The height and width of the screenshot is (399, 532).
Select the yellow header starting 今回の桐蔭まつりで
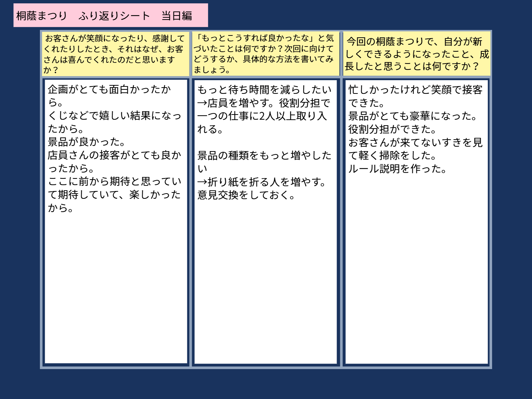click(417, 54)
